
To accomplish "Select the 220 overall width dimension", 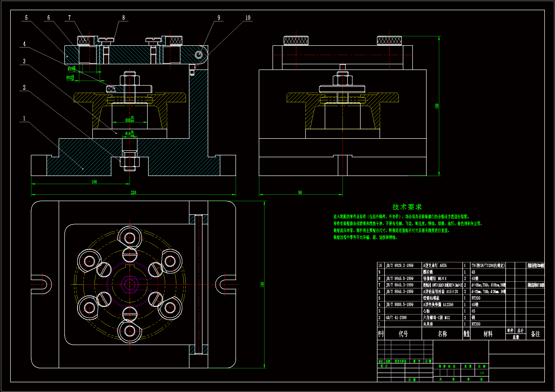I will (133, 193).
